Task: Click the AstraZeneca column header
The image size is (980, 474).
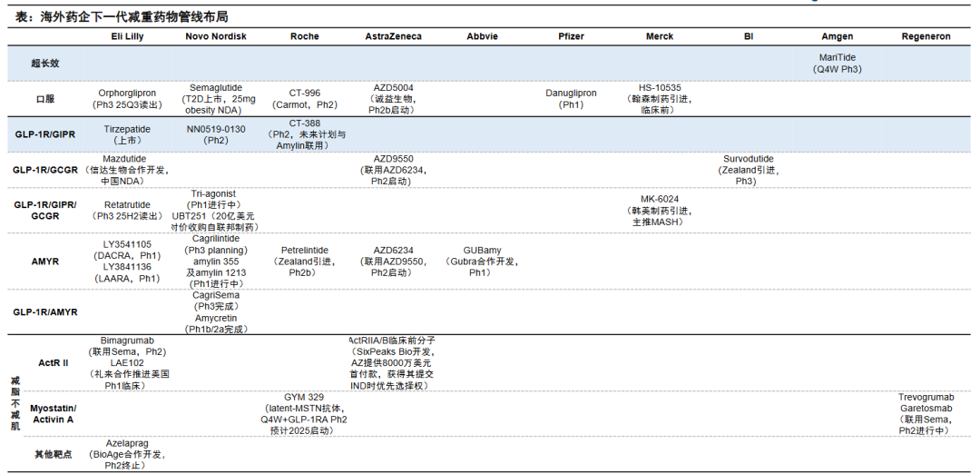Action: coord(393,37)
